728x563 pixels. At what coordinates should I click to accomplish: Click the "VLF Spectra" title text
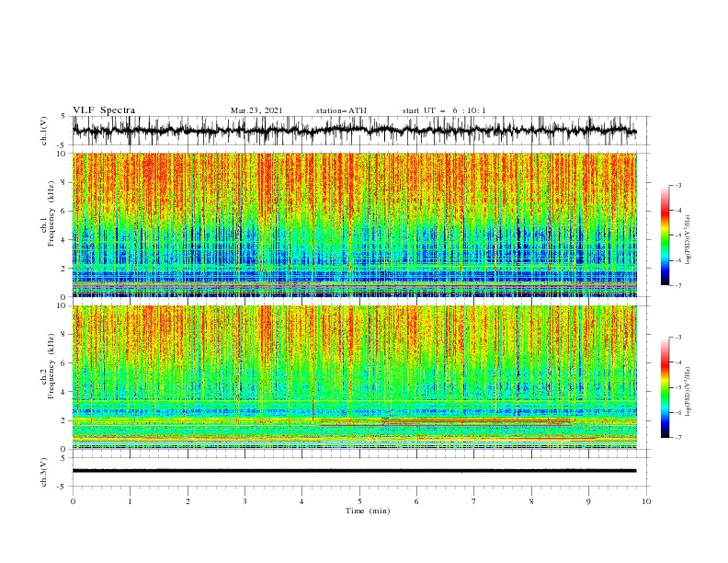pyautogui.click(x=104, y=110)
